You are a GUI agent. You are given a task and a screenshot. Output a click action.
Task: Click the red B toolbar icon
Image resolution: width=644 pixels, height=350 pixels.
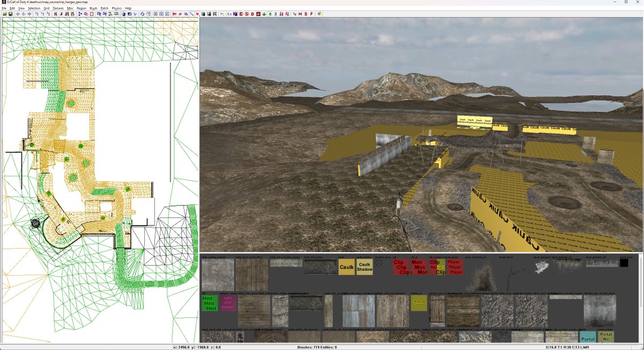point(306,14)
